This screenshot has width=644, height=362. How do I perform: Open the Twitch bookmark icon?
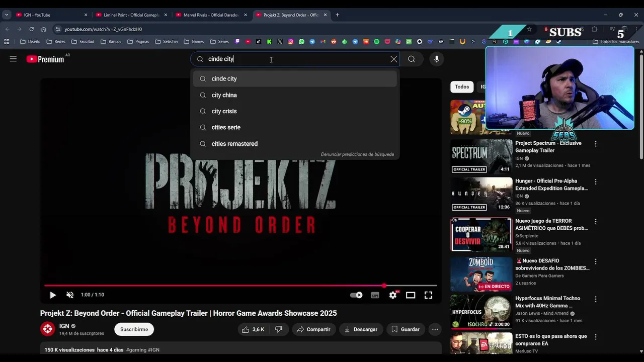(x=237, y=42)
